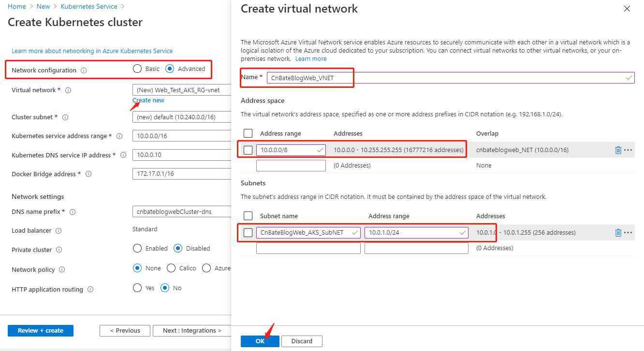Click the empty new address range field

[291, 166]
